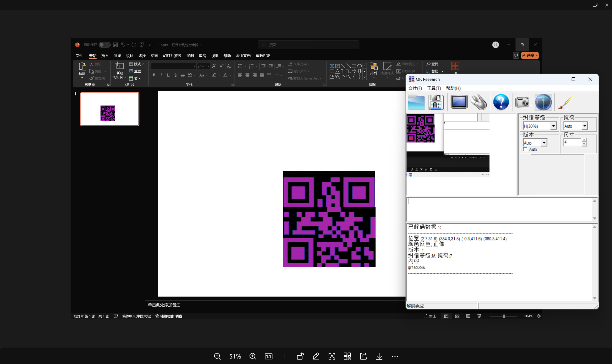The width and height of the screenshot is (612, 364).
Task: Expand the Replace dropdown in PowerPoint ribbon
Action: [x=442, y=71]
